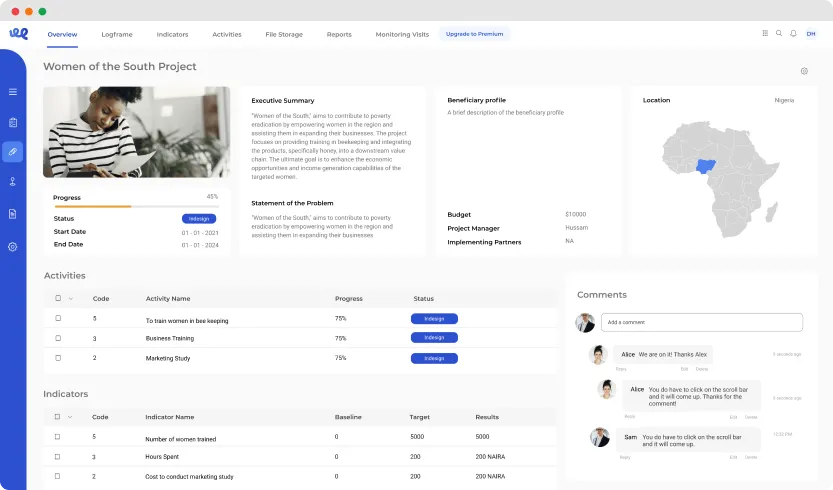Click the orange project progress bar

pyautogui.click(x=92, y=206)
